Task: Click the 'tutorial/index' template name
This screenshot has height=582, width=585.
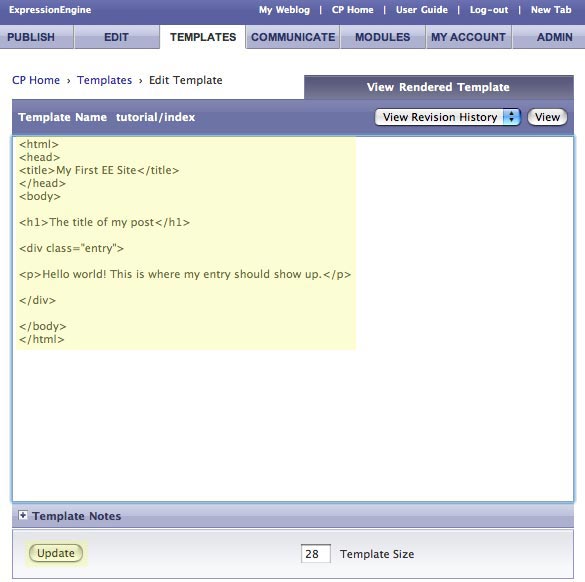Action: coord(156,117)
